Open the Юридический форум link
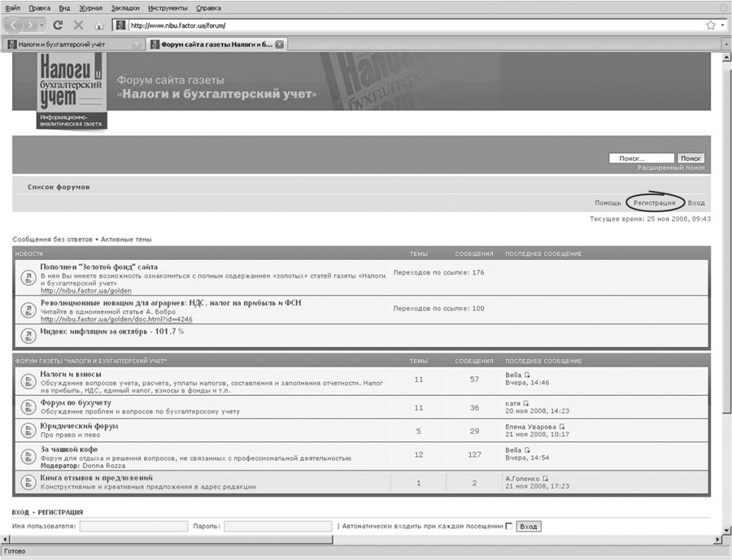The width and height of the screenshot is (732, 560). (x=79, y=426)
